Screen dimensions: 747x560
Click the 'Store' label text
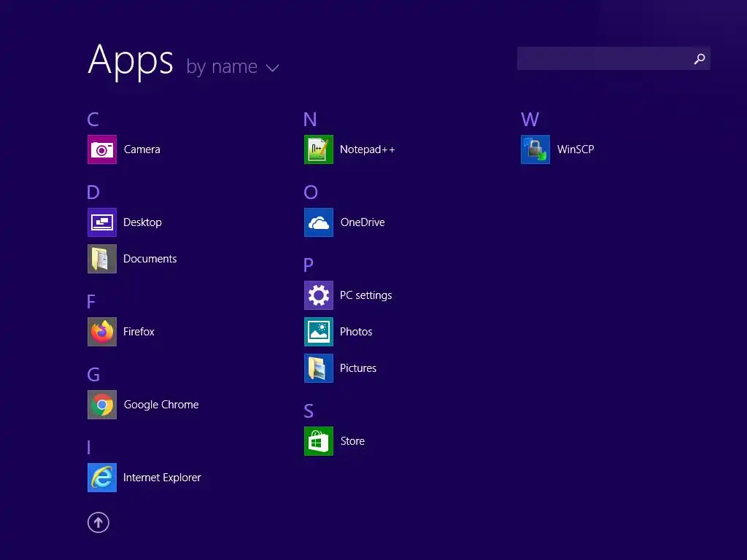(352, 441)
